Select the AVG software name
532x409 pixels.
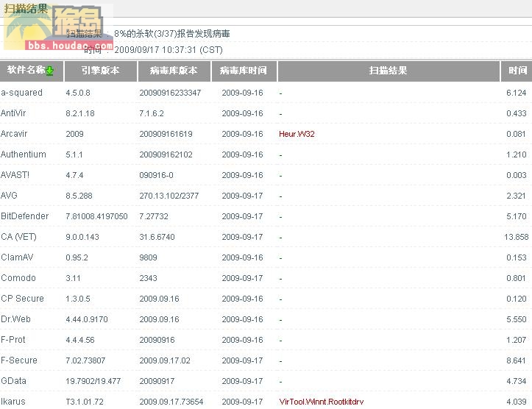9,196
